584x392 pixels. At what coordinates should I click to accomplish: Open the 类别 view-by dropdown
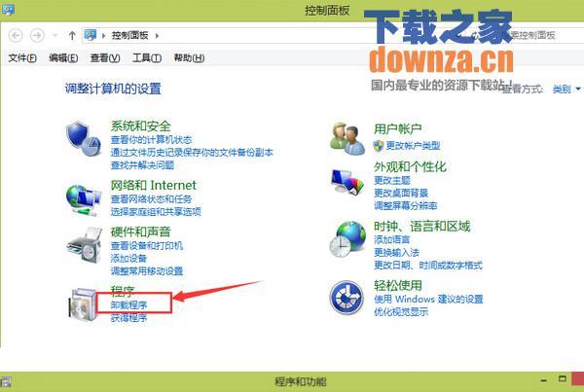pos(566,89)
